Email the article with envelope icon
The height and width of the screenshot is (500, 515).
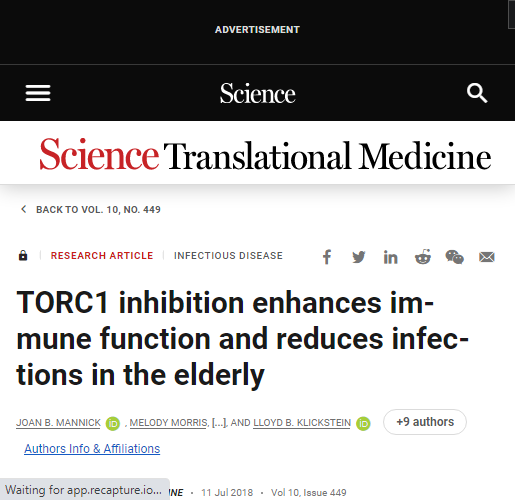click(487, 257)
